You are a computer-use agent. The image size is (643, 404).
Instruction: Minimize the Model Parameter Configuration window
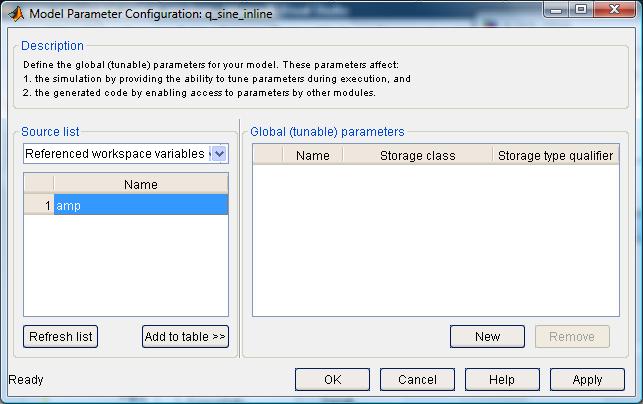point(556,9)
